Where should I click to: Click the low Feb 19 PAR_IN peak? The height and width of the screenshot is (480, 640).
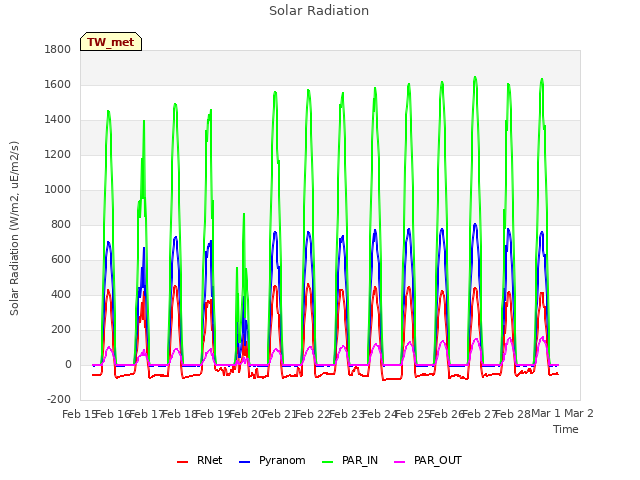pyautogui.click(x=244, y=214)
